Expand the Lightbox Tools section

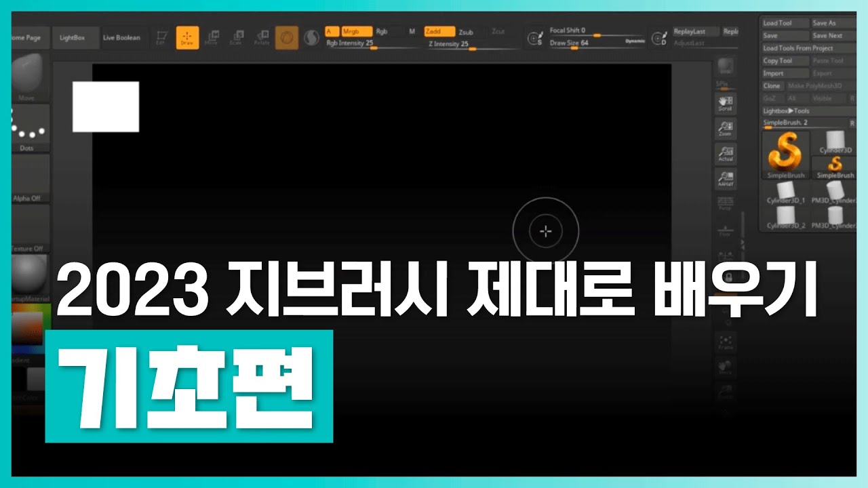(x=808, y=110)
